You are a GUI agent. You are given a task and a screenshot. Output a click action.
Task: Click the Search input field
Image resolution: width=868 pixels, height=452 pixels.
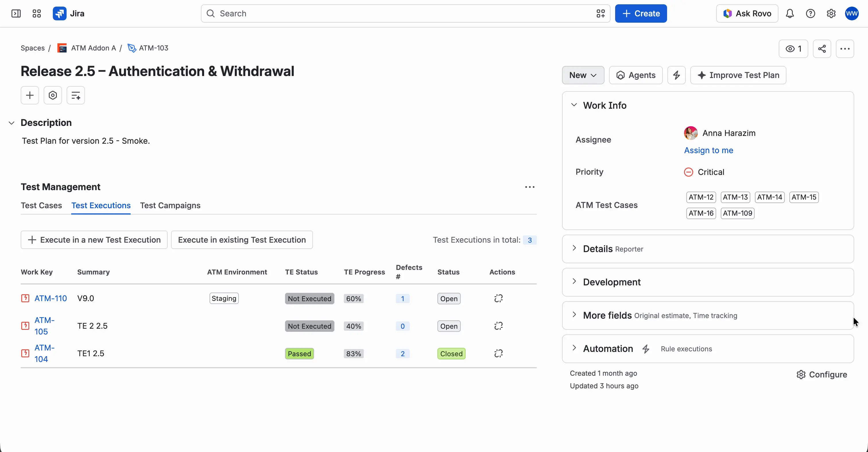[x=405, y=13]
